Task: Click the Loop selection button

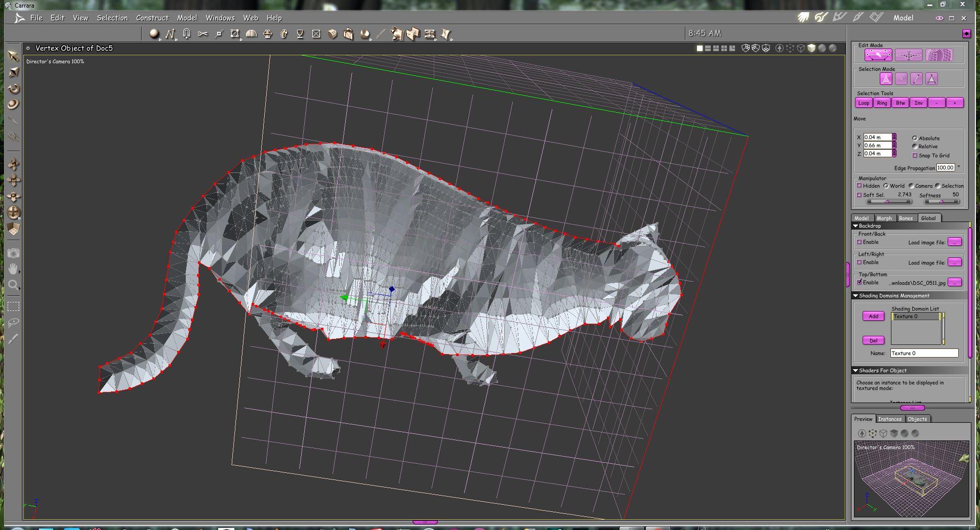Action: 864,103
